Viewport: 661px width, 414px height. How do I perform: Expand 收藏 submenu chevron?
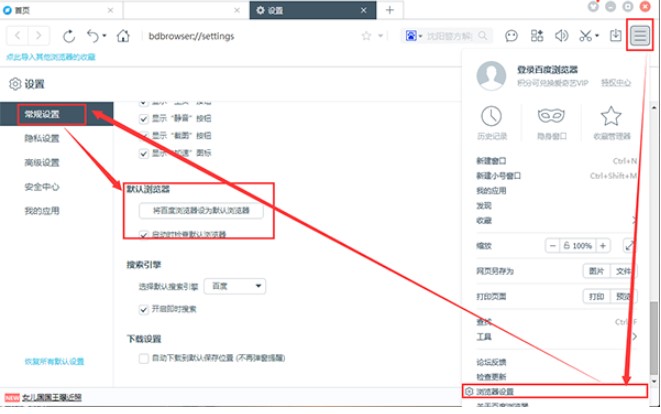click(634, 220)
